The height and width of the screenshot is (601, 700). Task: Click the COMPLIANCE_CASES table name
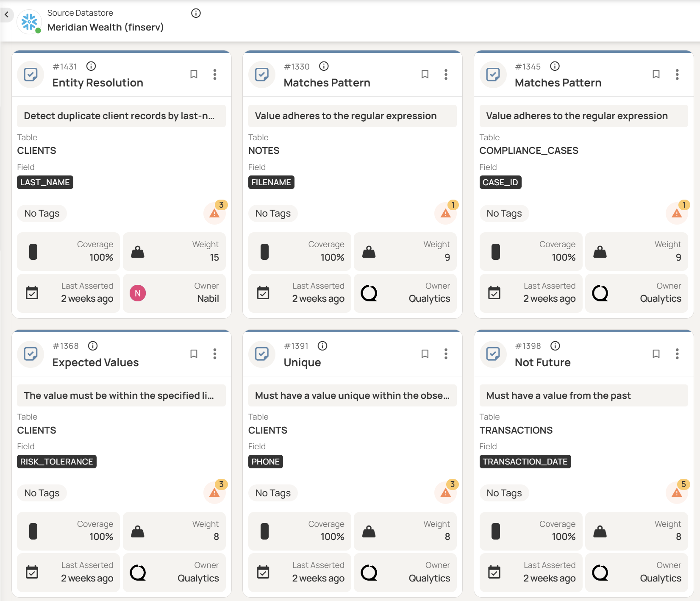pyautogui.click(x=529, y=150)
